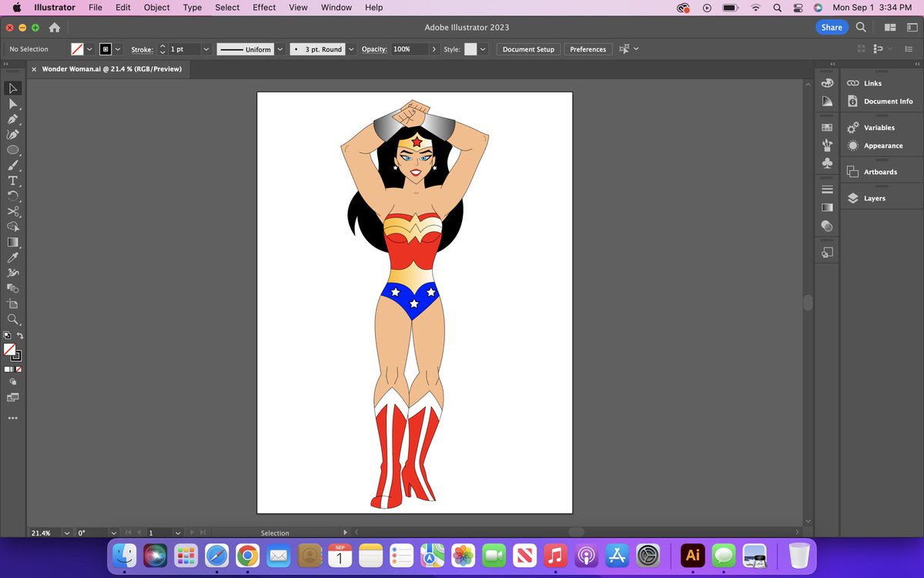The image size is (924, 578).
Task: Select the Pen tool
Action: coord(13,119)
